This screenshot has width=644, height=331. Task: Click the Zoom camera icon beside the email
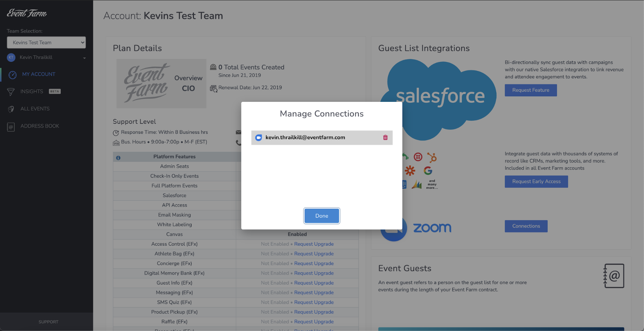[x=258, y=138]
